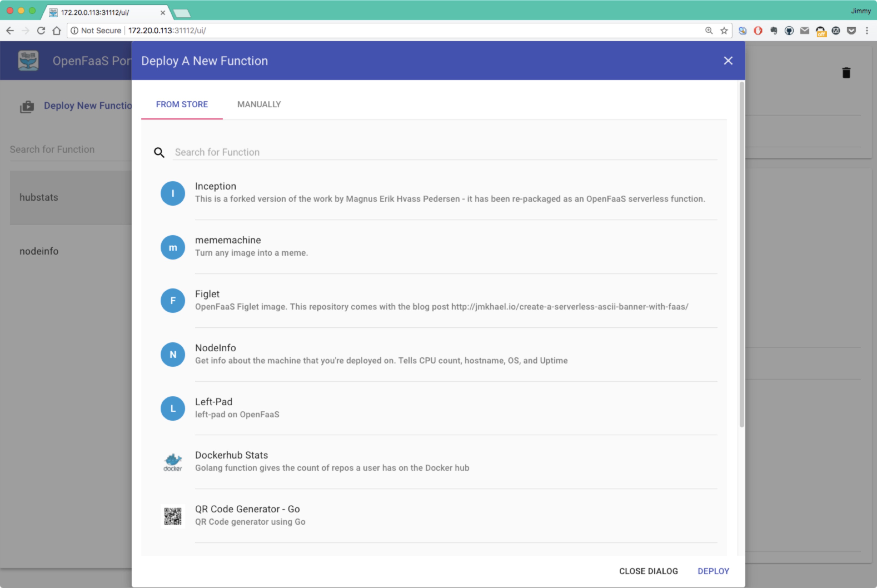This screenshot has height=588, width=877.
Task: Click the Left-Pad function avatar
Action: click(173, 408)
